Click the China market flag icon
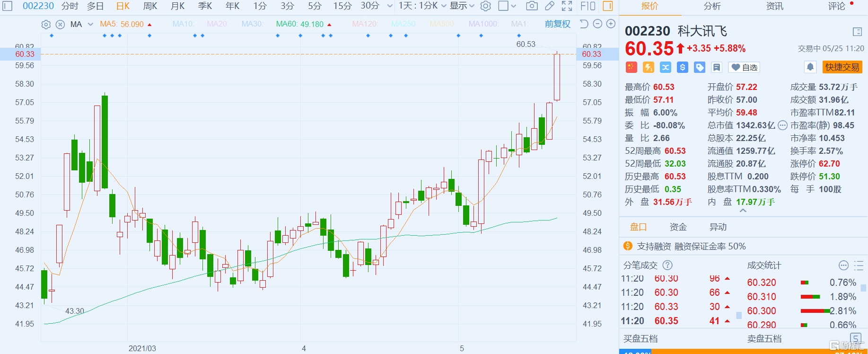The width and height of the screenshot is (868, 354). (x=631, y=67)
